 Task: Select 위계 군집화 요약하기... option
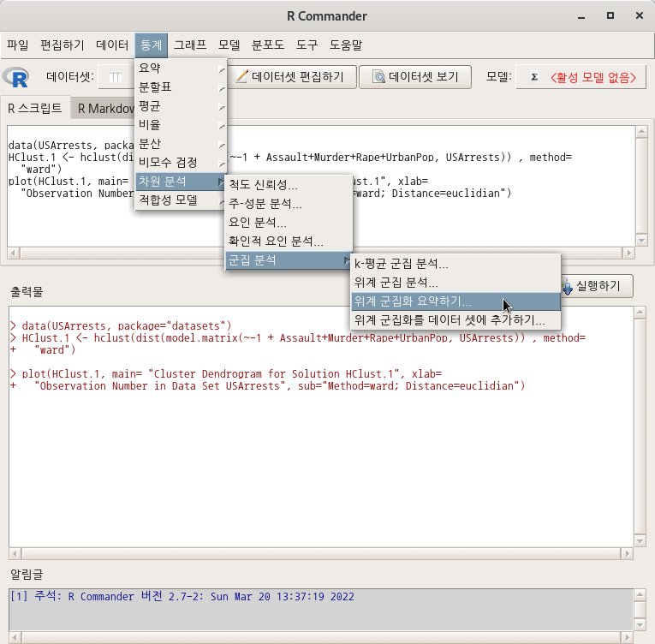coord(456,301)
